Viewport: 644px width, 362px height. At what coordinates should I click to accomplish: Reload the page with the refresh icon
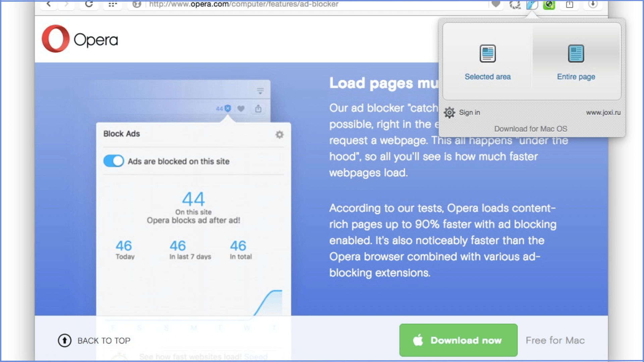tap(89, 4)
